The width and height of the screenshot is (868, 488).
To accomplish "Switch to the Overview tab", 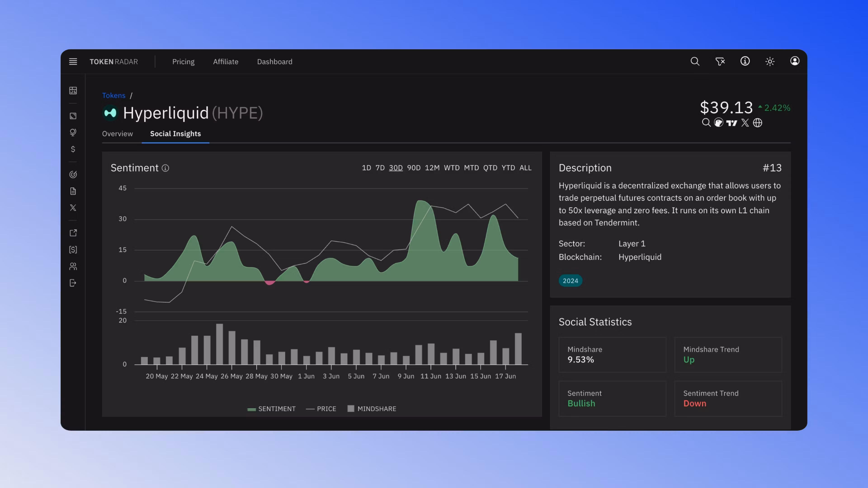I will (117, 134).
